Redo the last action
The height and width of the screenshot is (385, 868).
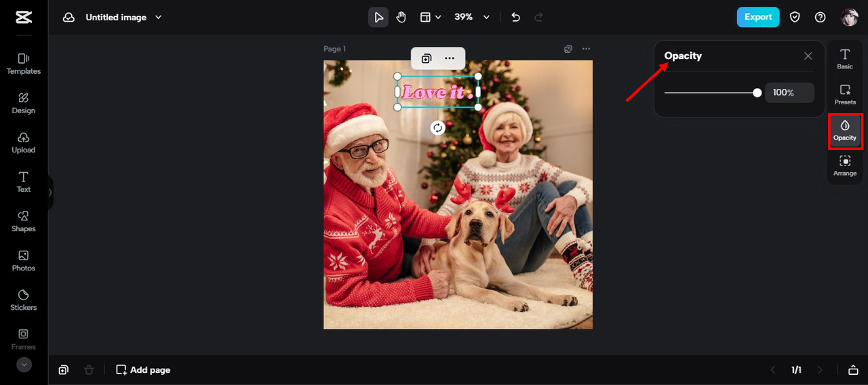(x=538, y=18)
